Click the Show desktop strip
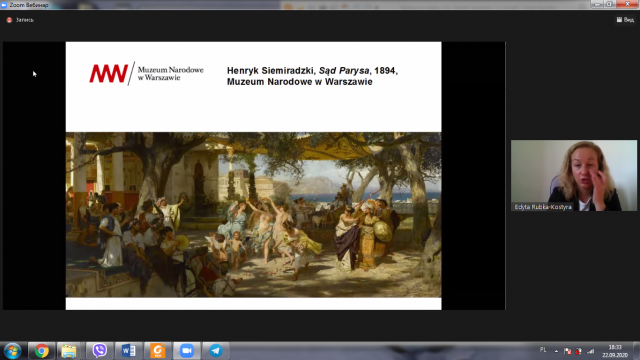 click(637, 351)
